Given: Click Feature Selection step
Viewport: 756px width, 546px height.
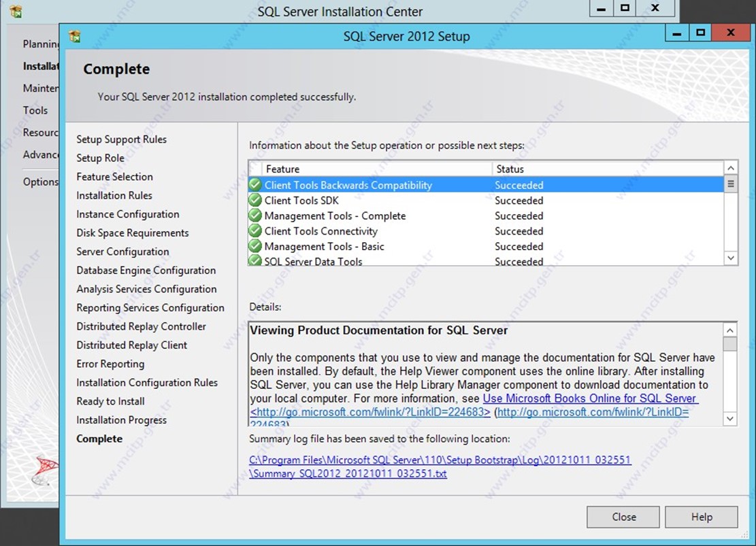Looking at the screenshot, I should point(114,177).
